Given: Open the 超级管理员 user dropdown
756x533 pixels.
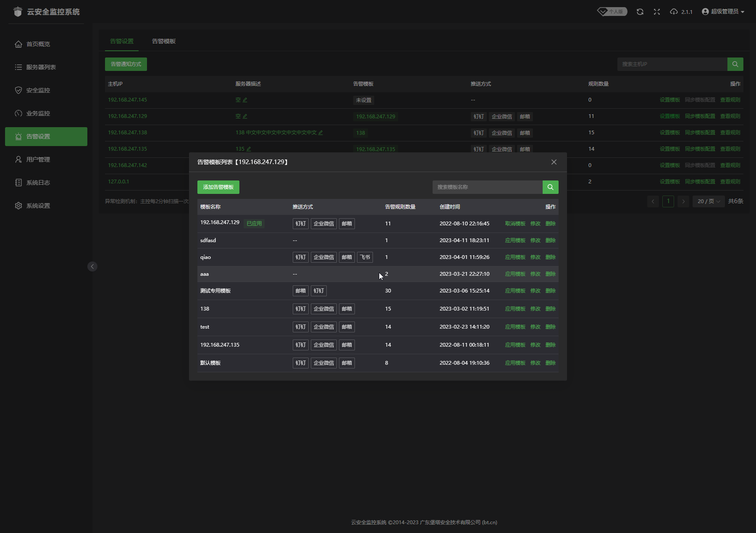Looking at the screenshot, I should coord(723,12).
